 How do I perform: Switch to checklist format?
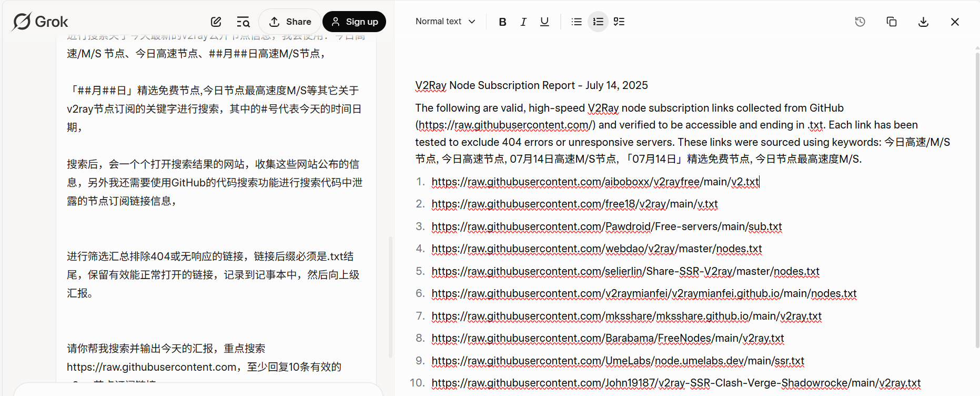619,22
